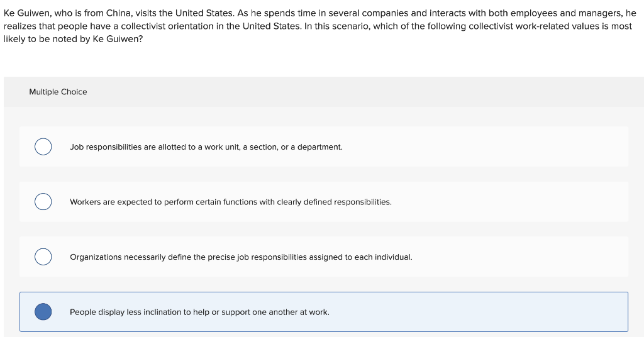Click the question line beginning 'Ke Guiwen, who is from China'
644x337 pixels.
(320, 13)
